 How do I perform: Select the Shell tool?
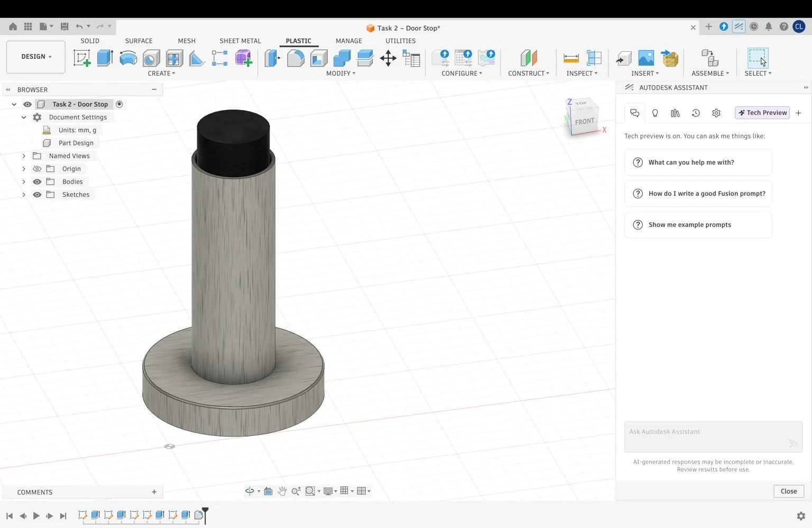click(x=319, y=58)
